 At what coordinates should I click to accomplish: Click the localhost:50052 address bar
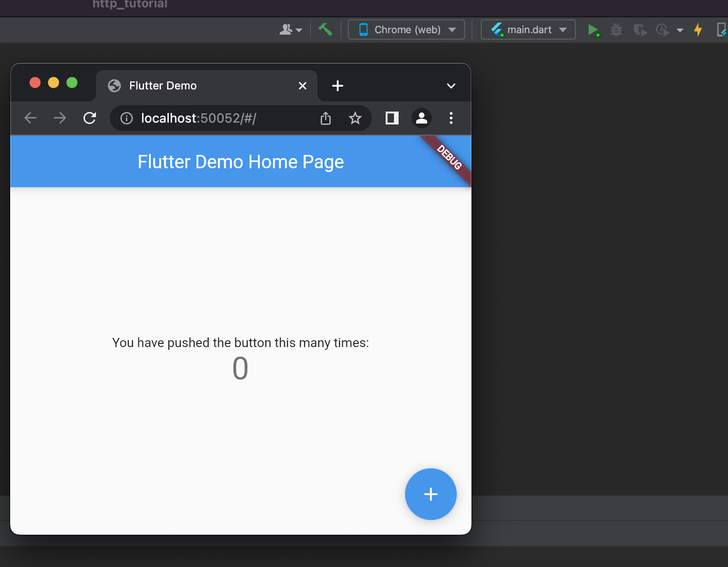pos(240,118)
